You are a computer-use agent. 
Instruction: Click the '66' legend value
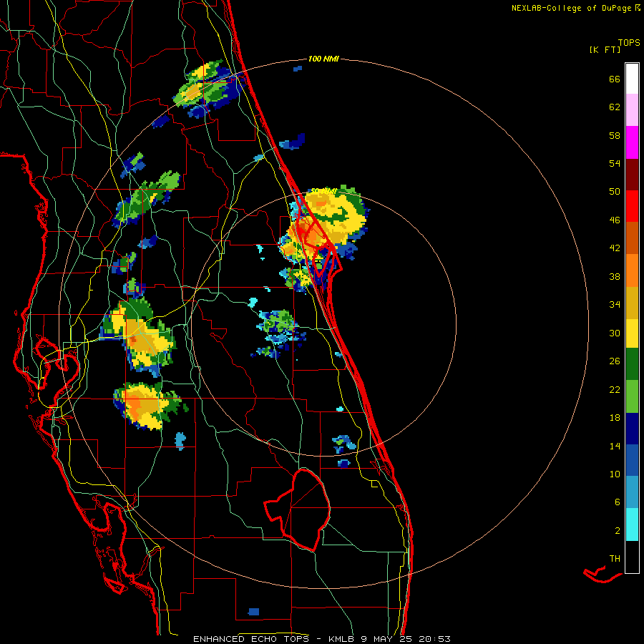pyautogui.click(x=615, y=79)
